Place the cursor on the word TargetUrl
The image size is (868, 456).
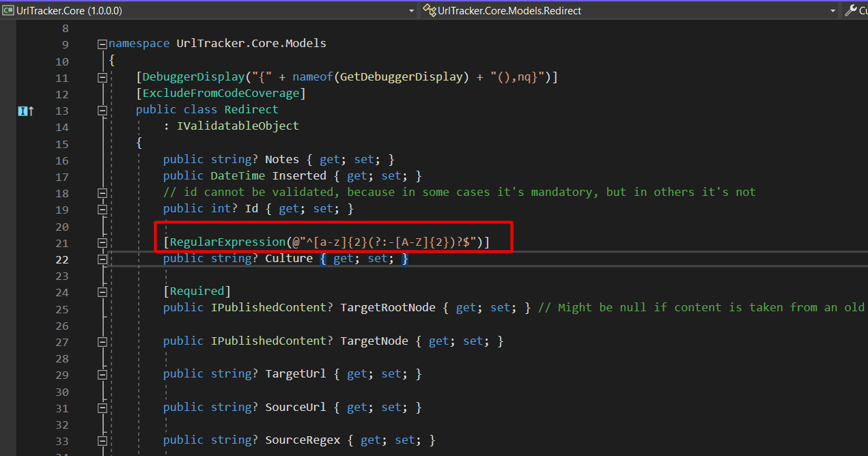[x=296, y=373]
